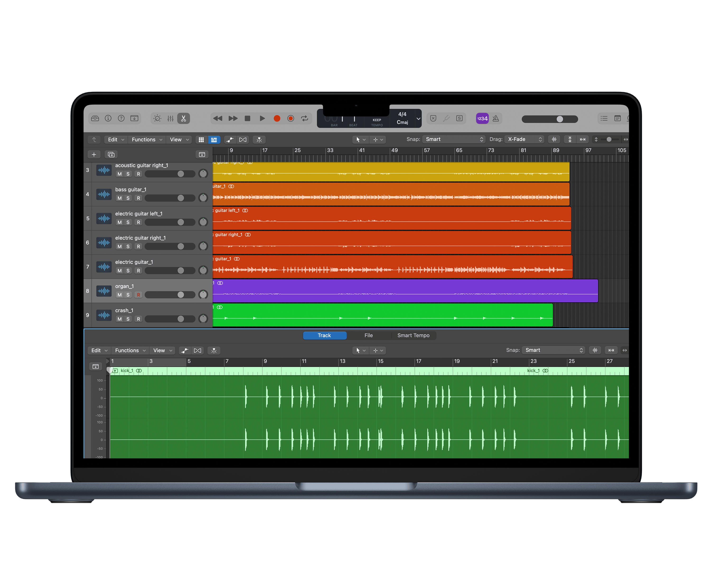Switch to the File tab
Image resolution: width=712 pixels, height=588 pixels.
[368, 335]
